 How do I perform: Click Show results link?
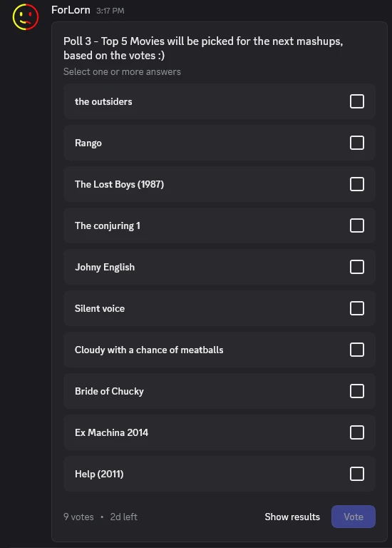point(292,517)
